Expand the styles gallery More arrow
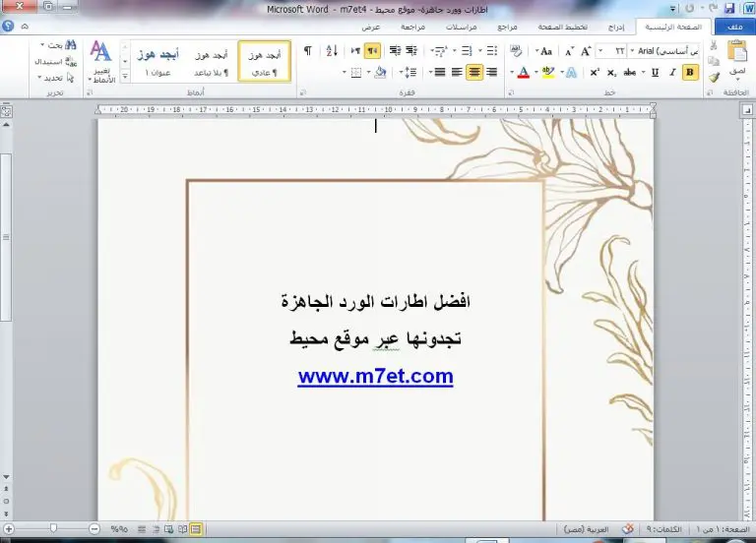Image resolution: width=756 pixels, height=543 pixels. pyautogui.click(x=125, y=76)
